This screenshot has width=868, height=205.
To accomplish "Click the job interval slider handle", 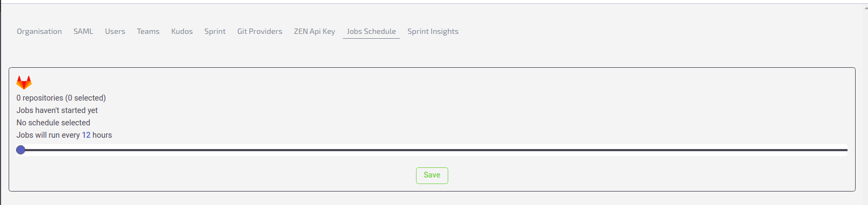I will [x=21, y=150].
